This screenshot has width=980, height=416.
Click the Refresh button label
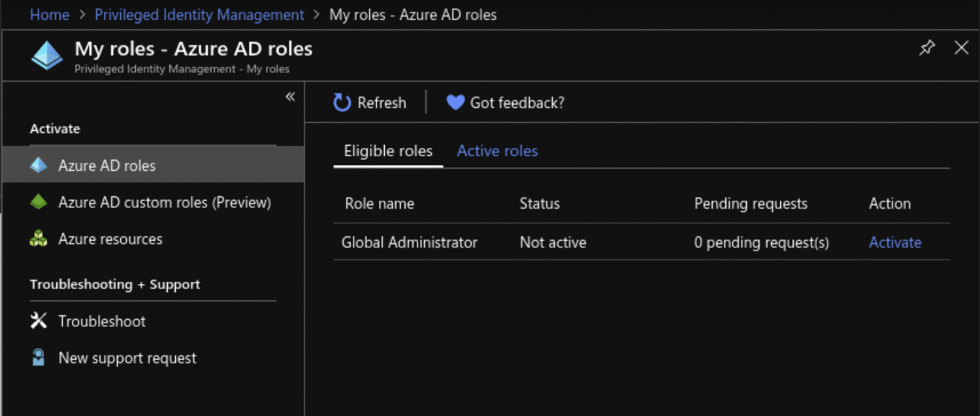click(382, 103)
